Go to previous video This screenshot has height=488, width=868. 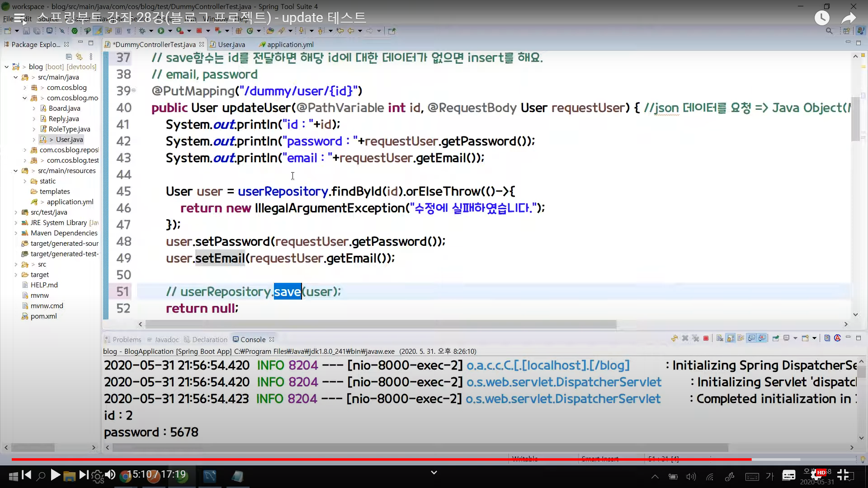tap(27, 475)
